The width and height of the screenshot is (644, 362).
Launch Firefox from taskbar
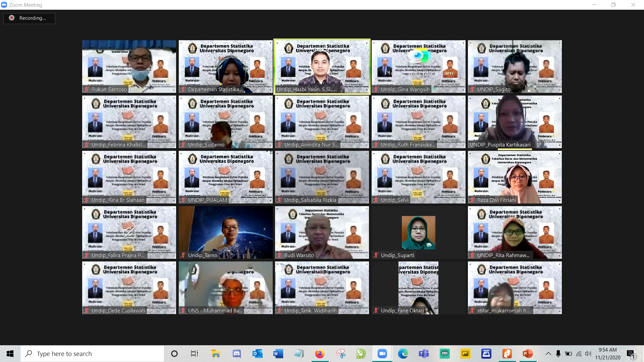point(320,354)
